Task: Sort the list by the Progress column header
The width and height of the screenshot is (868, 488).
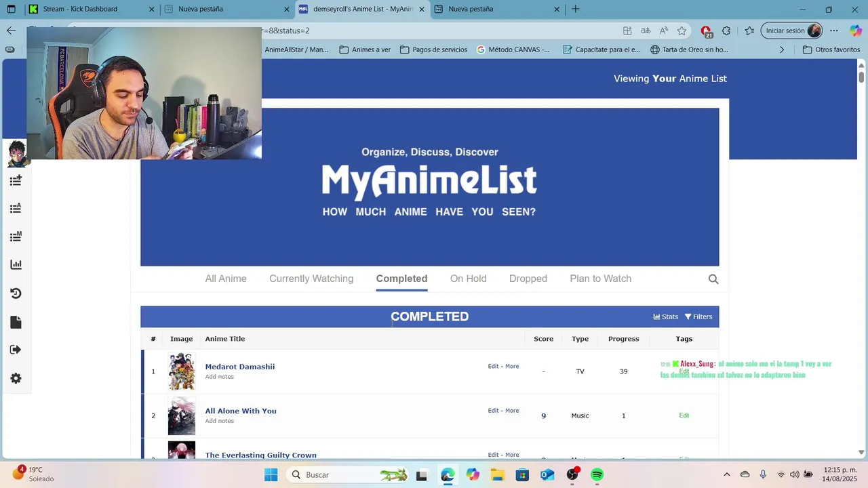Action: 623,339
